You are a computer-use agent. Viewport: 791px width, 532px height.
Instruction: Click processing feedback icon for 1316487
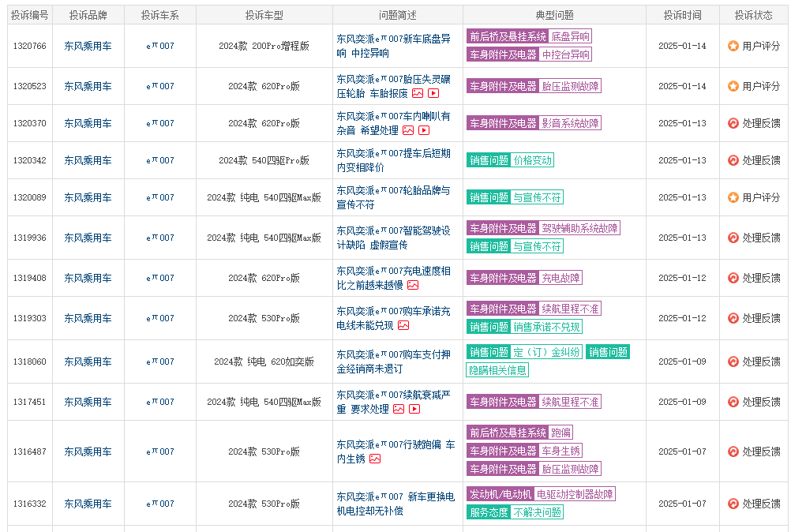tap(733, 451)
